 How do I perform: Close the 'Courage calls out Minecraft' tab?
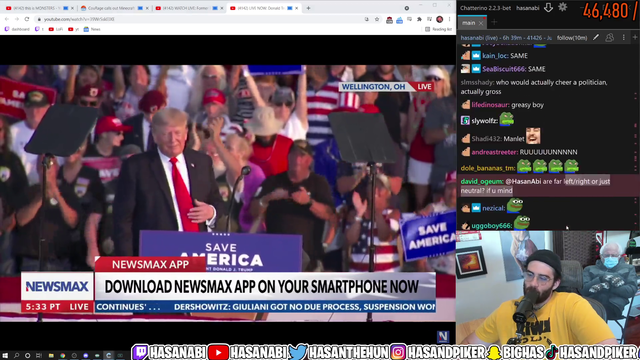[147, 8]
